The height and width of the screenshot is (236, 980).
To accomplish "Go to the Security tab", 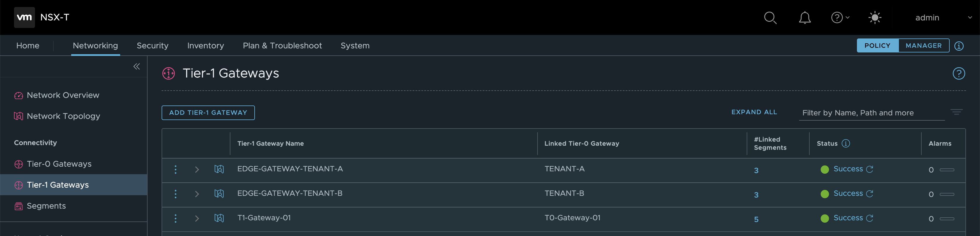I will [152, 46].
